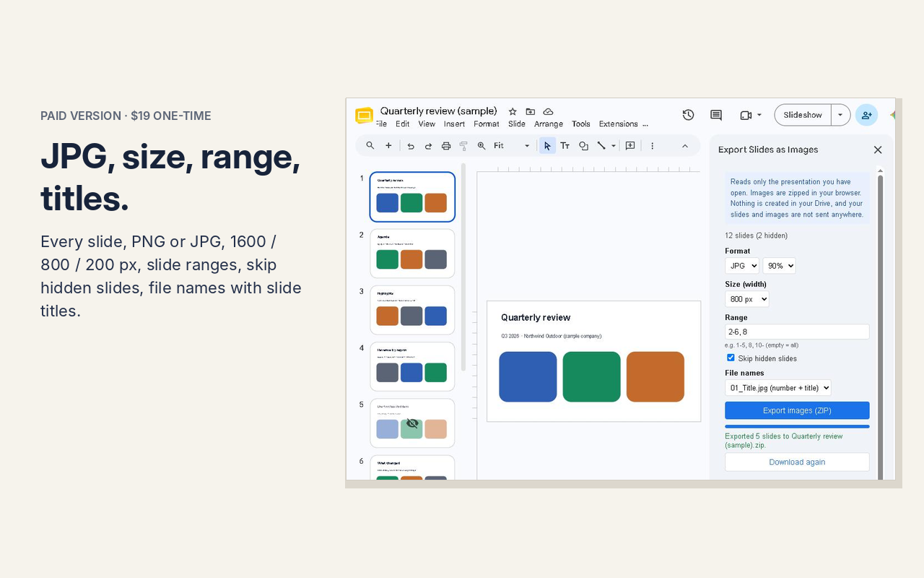This screenshot has height=578, width=924.
Task: Close the Export Slides as Images panel
Action: pos(878,150)
